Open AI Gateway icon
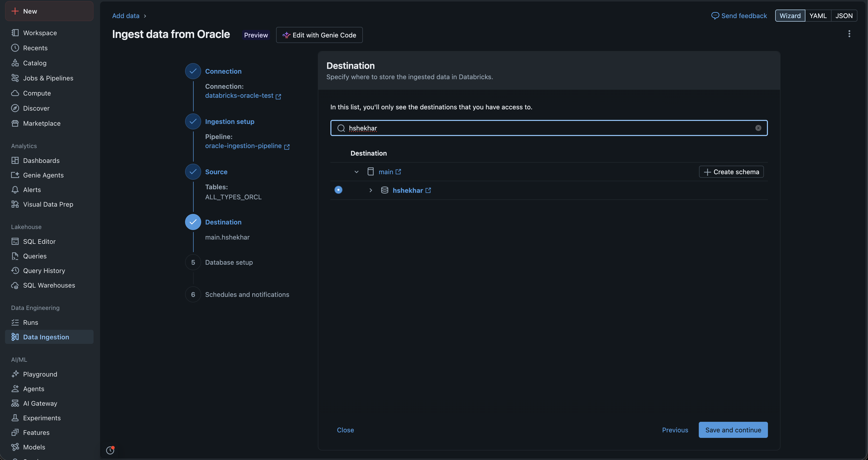The width and height of the screenshot is (868, 460). (x=15, y=403)
